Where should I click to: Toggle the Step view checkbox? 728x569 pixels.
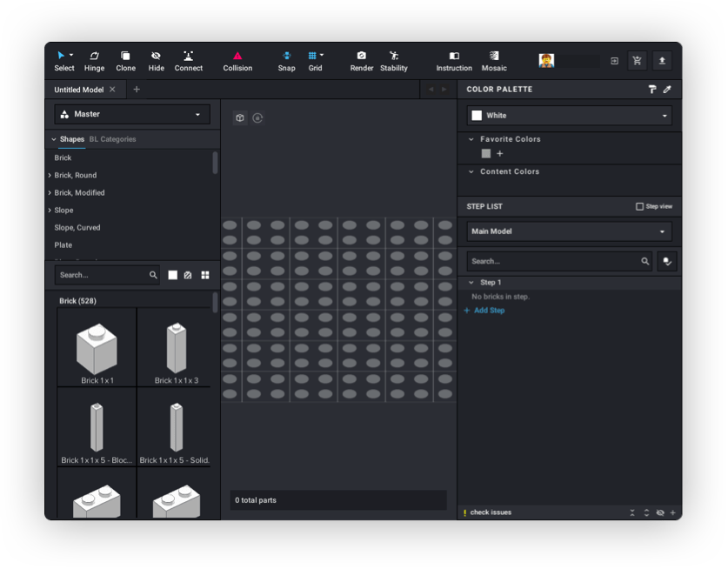pyautogui.click(x=640, y=206)
